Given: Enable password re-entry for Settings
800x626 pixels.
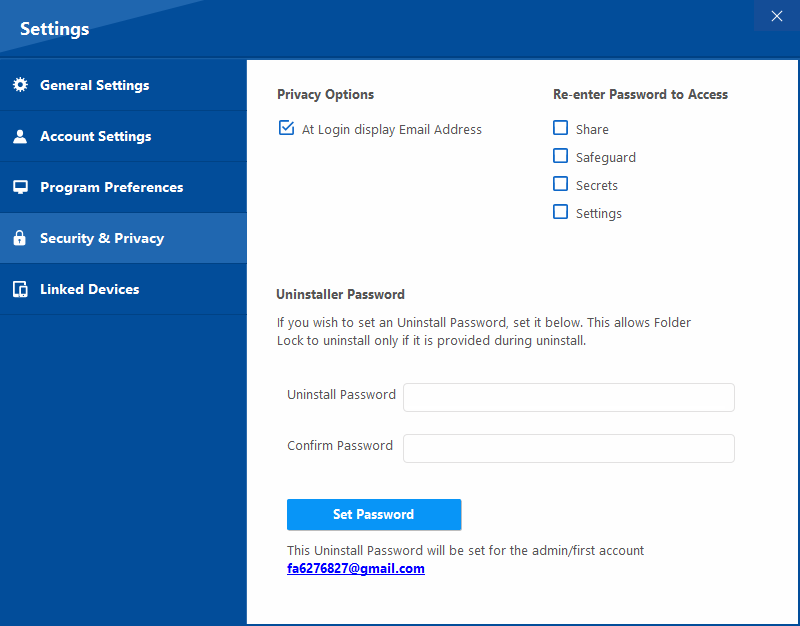Looking at the screenshot, I should [x=560, y=212].
